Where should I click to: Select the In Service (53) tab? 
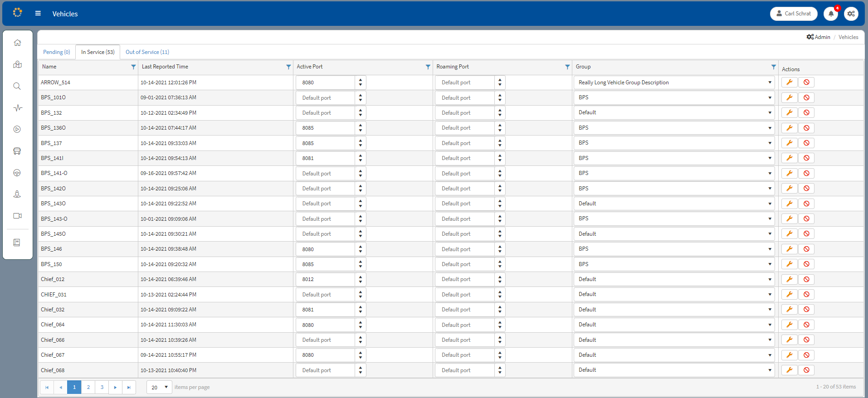click(98, 52)
